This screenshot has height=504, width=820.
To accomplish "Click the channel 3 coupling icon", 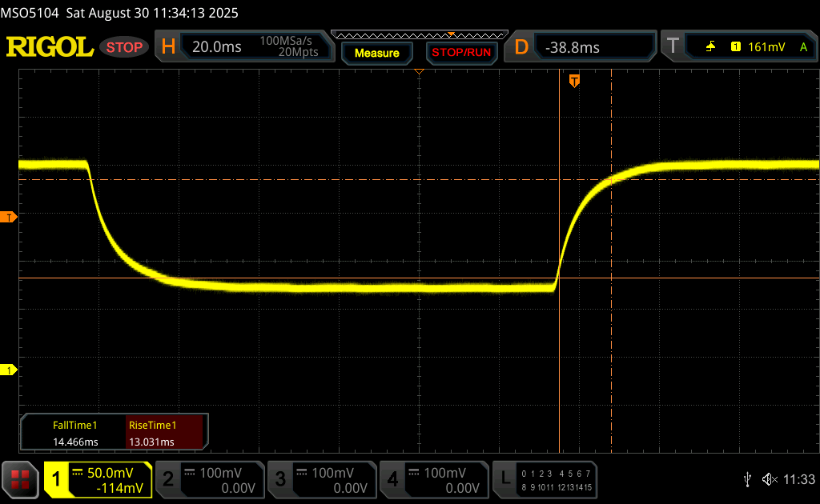I will click(302, 473).
